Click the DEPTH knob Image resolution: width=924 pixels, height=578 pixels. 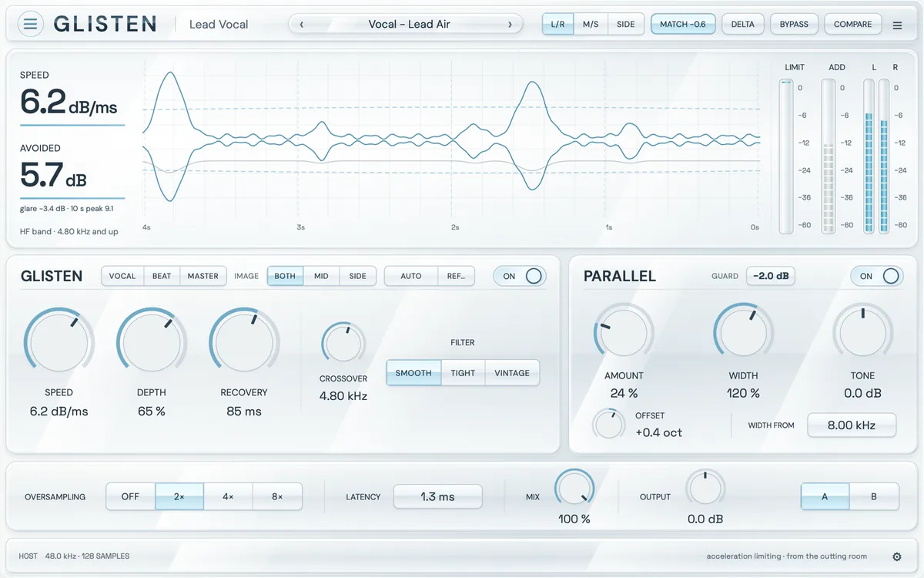pos(152,343)
